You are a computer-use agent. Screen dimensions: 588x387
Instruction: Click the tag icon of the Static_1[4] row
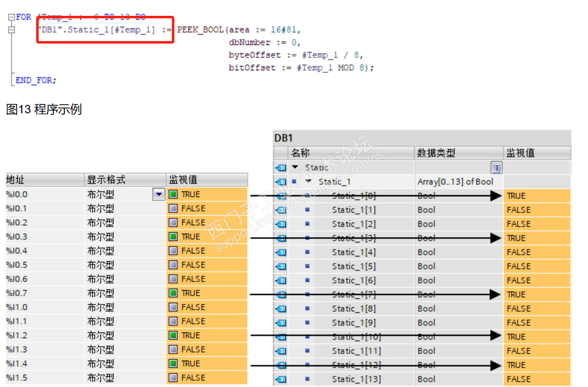[x=281, y=252]
